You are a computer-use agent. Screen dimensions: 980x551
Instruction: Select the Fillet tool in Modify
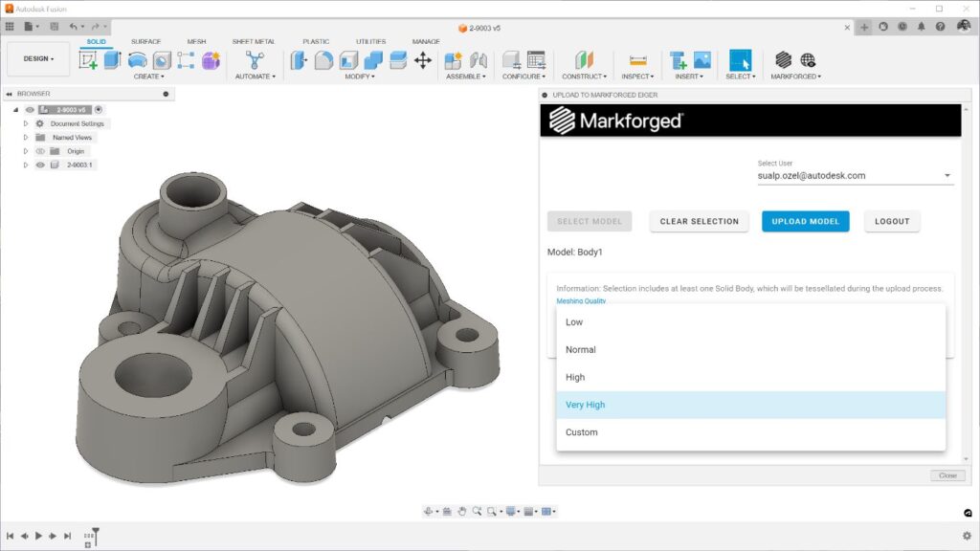click(x=325, y=59)
